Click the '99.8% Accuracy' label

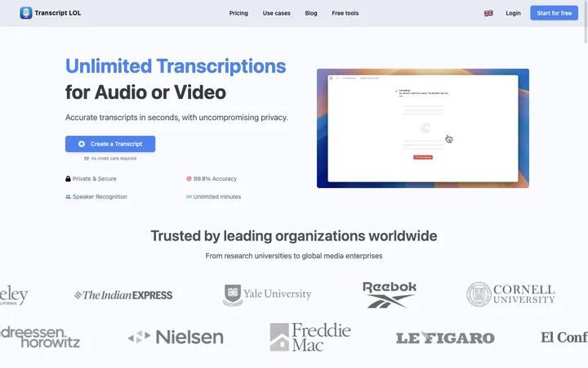[215, 179]
